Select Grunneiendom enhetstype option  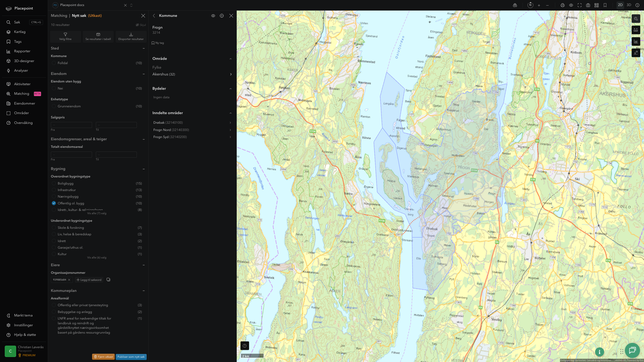pyautogui.click(x=54, y=106)
